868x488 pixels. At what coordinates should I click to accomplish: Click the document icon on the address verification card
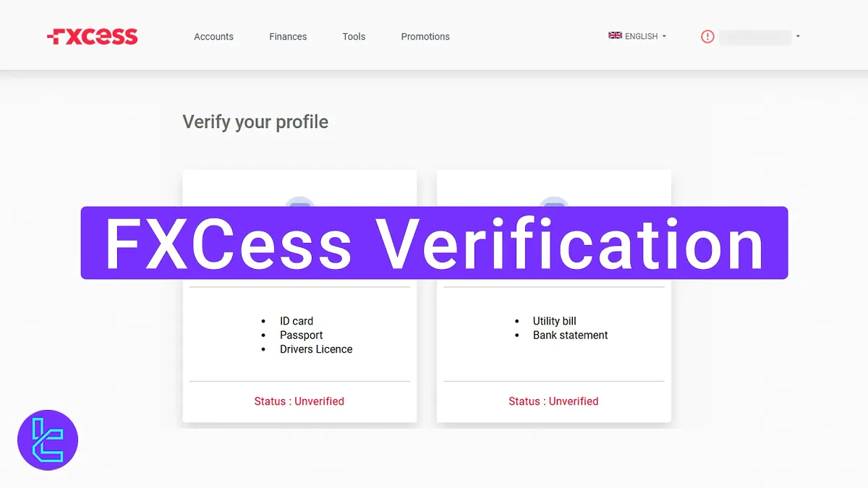pos(554,210)
